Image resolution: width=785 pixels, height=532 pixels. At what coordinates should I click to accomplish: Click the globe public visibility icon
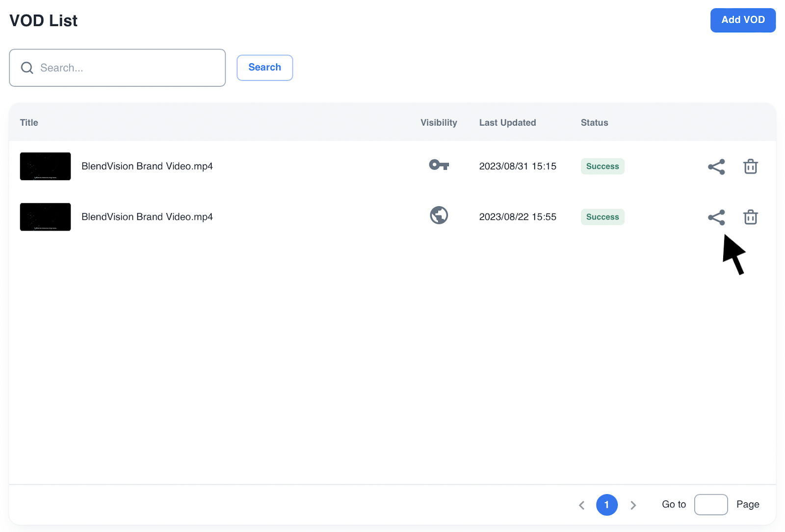[x=439, y=215]
